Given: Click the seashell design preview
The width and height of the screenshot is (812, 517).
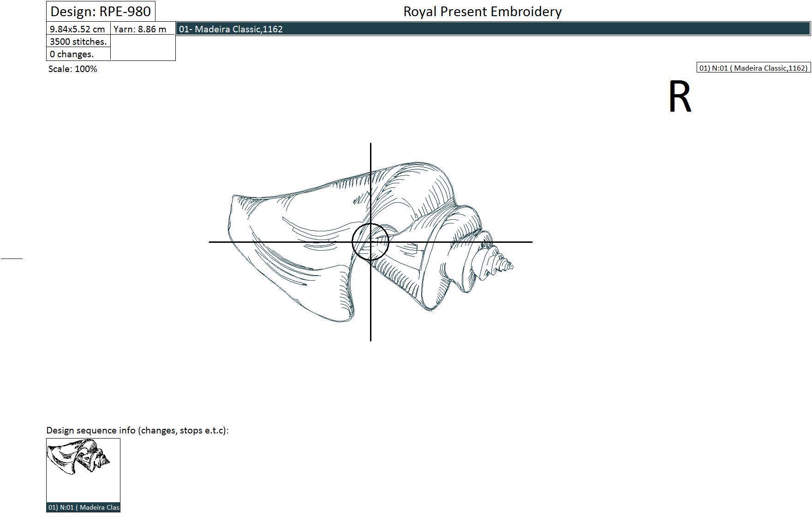Looking at the screenshot, I should tap(371, 242).
